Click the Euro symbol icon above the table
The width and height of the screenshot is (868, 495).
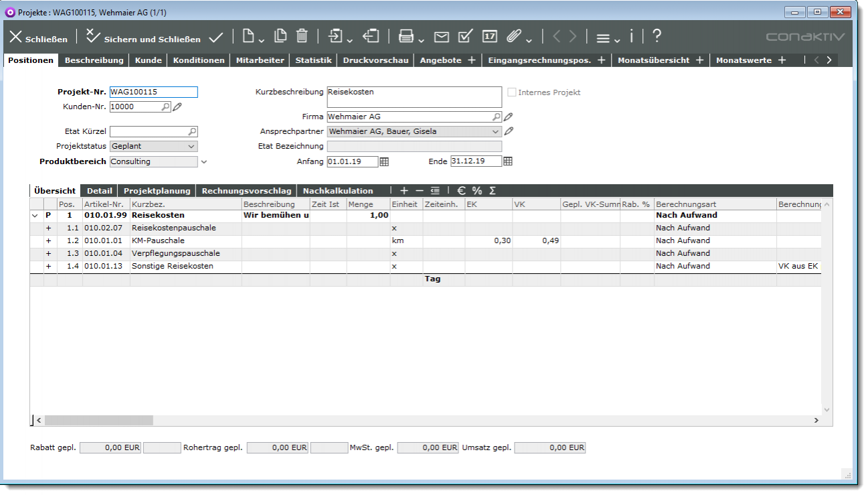pyautogui.click(x=461, y=191)
